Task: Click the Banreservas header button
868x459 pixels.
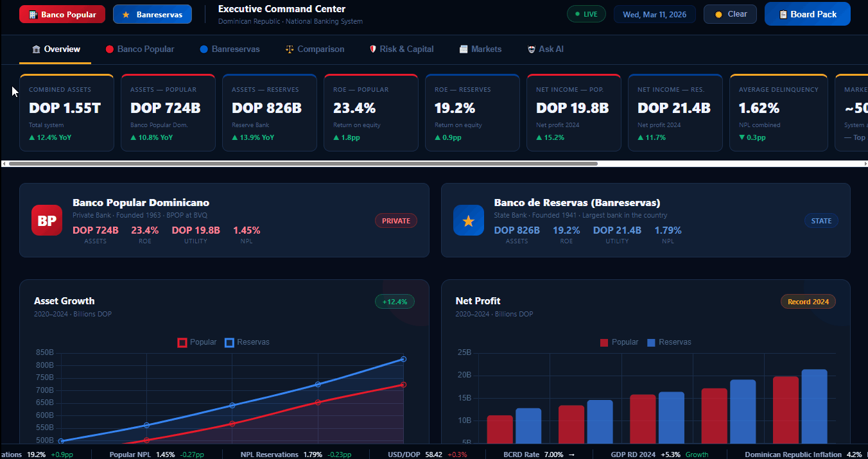Action: 152,14
